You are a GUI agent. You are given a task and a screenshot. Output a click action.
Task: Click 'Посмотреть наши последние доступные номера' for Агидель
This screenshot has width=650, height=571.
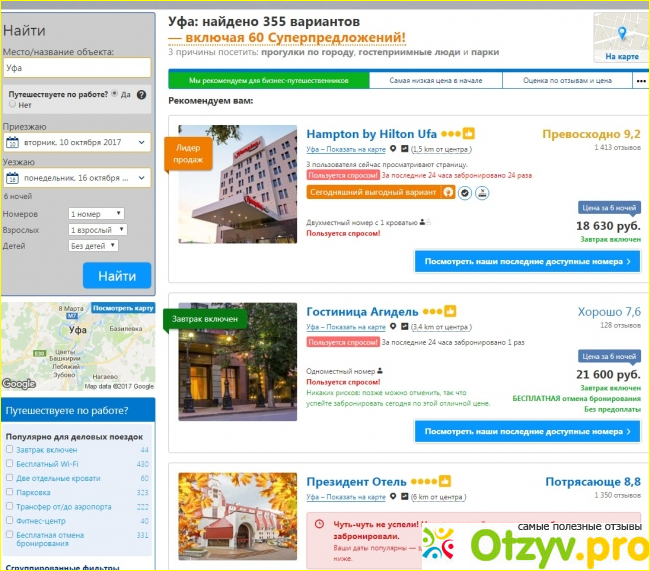coord(527,432)
